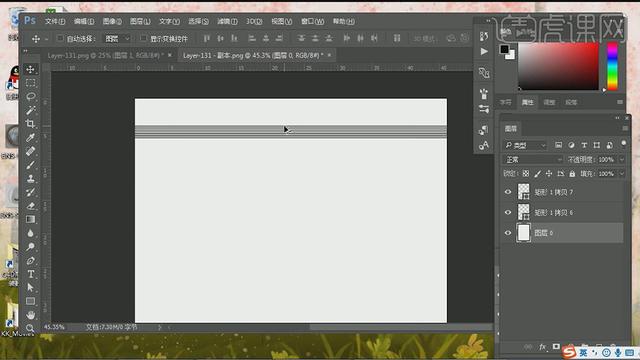This screenshot has height=360, width=640.
Task: Open the 属性 panel group flyout menu
Action: point(620,102)
